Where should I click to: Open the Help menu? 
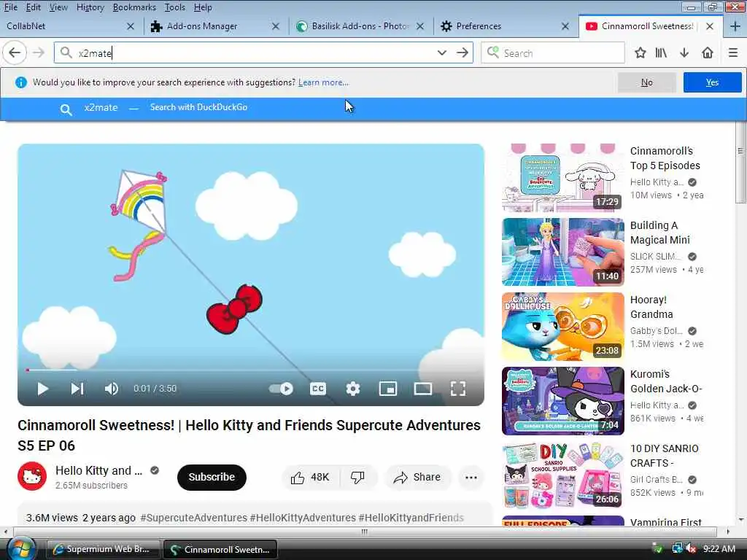pyautogui.click(x=203, y=7)
